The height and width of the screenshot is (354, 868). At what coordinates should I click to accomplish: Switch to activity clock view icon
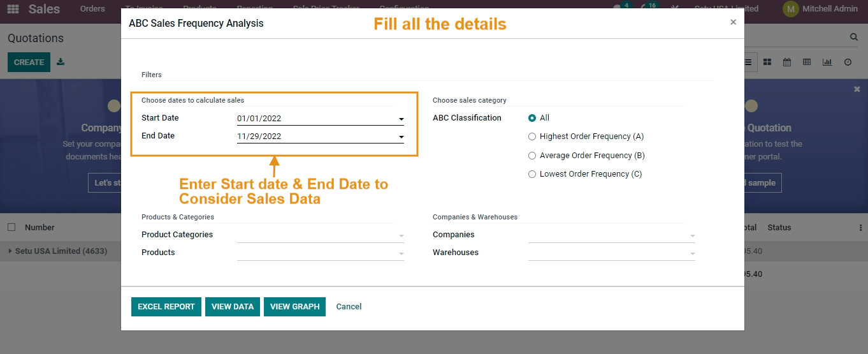tap(848, 62)
